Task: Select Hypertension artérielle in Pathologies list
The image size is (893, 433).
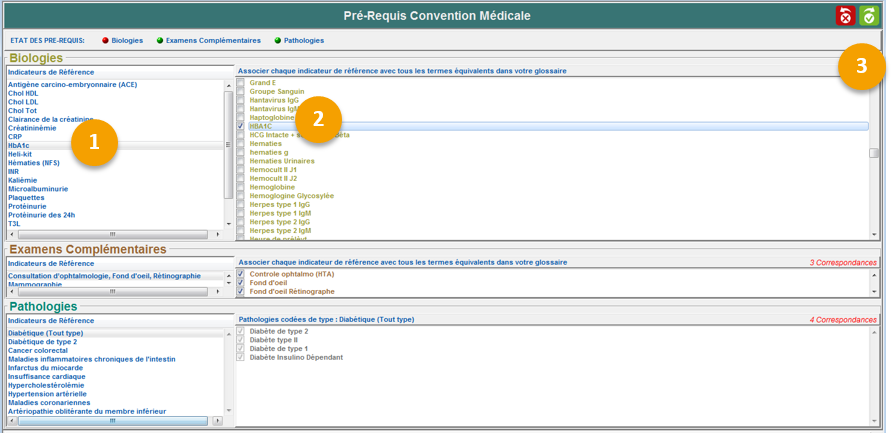Action: click(x=47, y=394)
